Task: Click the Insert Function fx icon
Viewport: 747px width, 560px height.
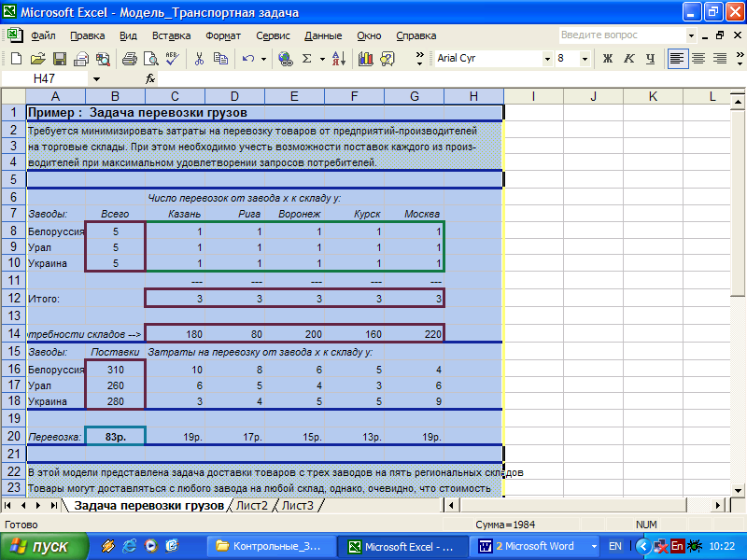Action: [x=150, y=79]
